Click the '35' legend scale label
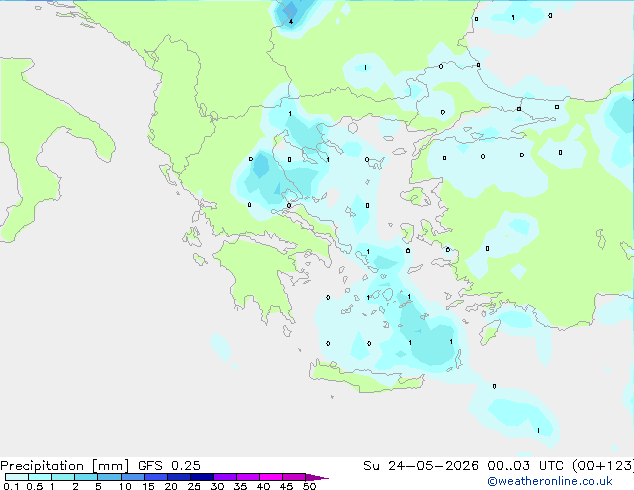 tap(240, 486)
